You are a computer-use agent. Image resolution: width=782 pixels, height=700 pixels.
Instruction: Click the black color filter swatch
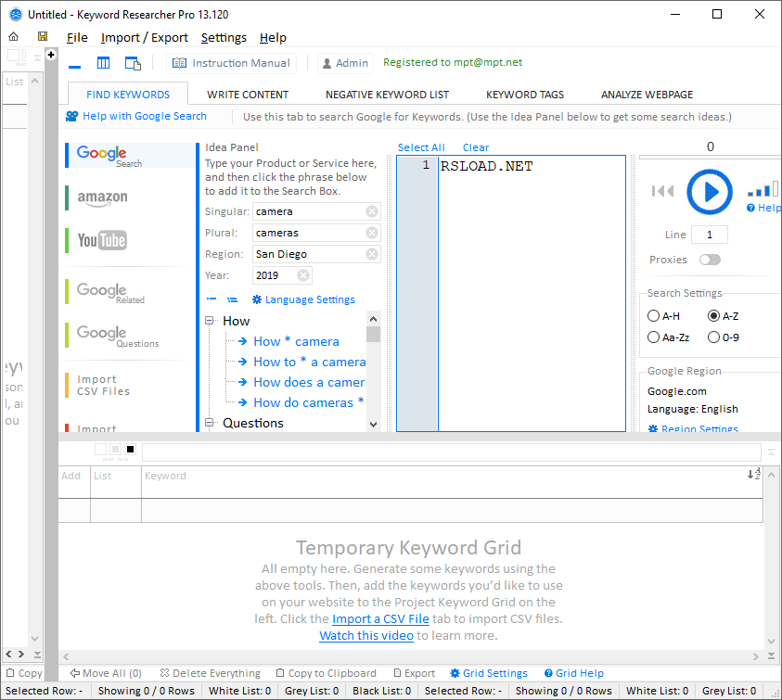pyautogui.click(x=130, y=450)
